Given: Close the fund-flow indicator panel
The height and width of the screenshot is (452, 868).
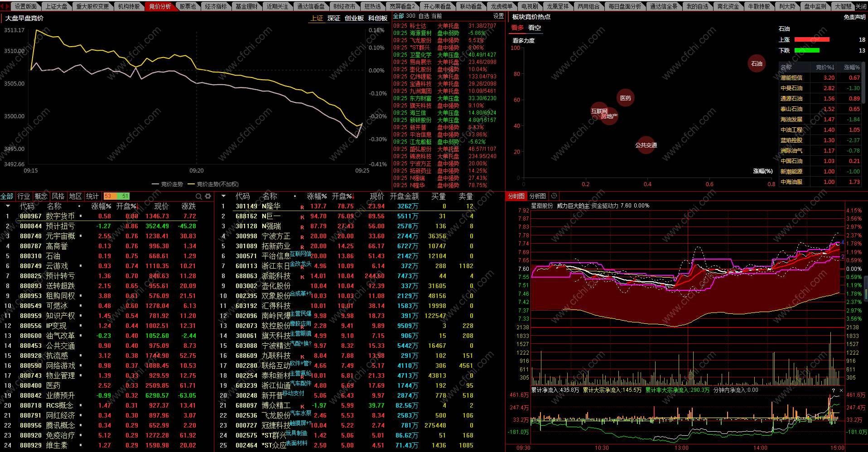Looking at the screenshot, I should [841, 390].
